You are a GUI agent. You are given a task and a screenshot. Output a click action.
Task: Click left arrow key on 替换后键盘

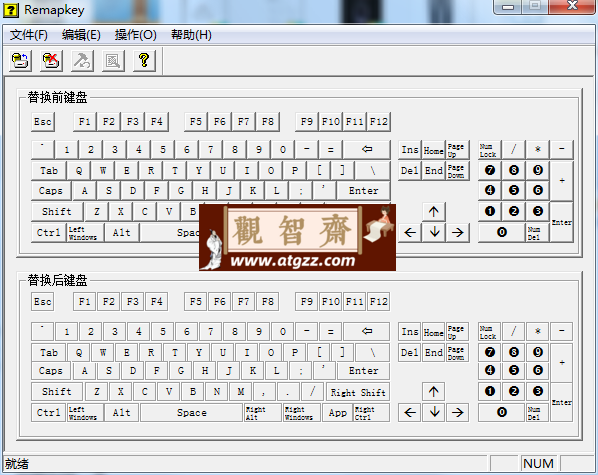(410, 412)
